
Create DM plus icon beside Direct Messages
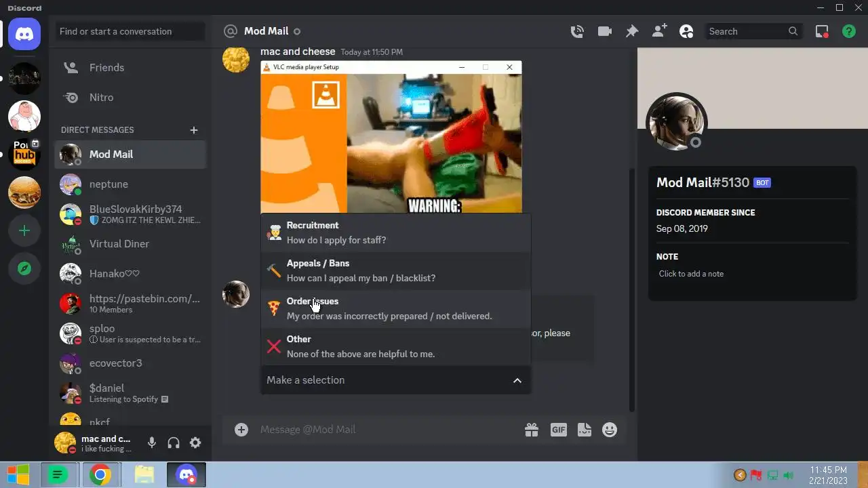point(194,130)
